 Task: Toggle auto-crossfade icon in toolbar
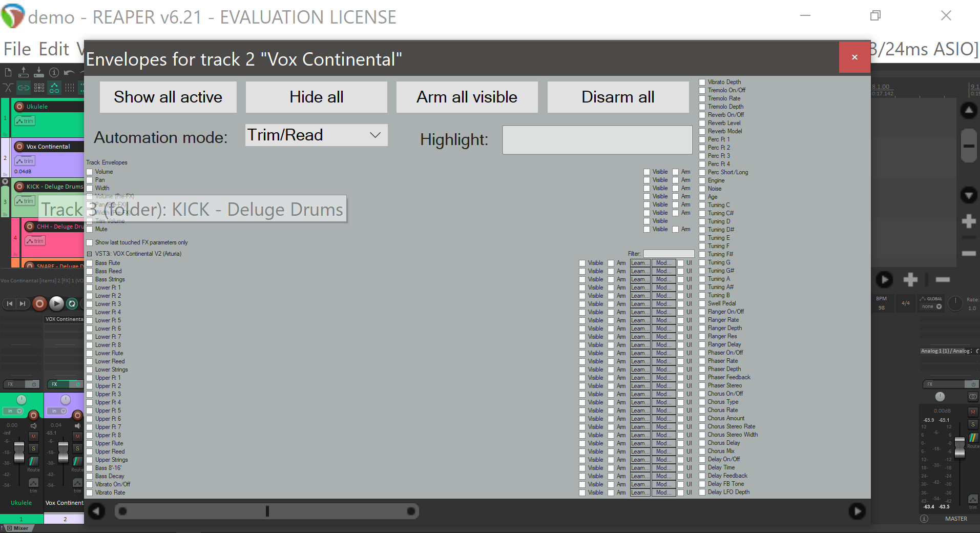[x=8, y=88]
